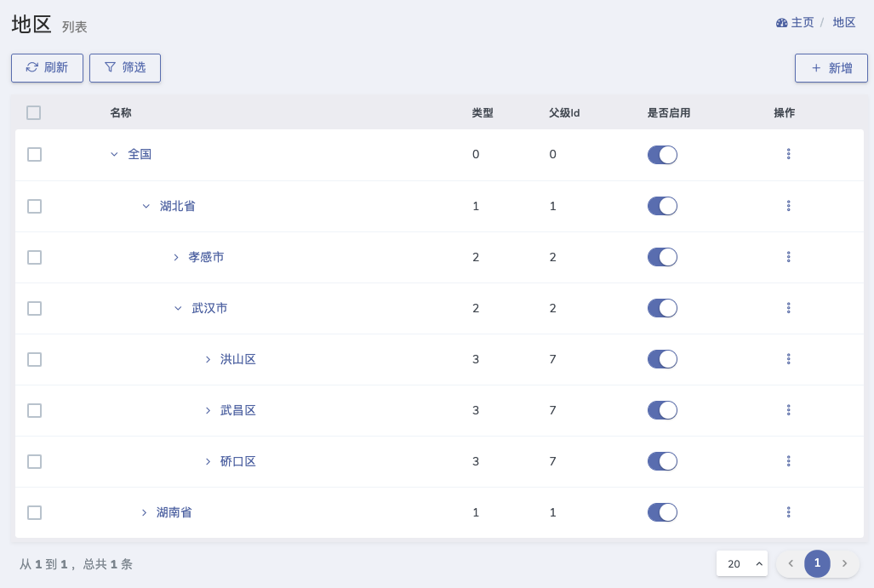874x588 pixels.
Task: Expand the 孝感市 tree node
Action: [176, 258]
